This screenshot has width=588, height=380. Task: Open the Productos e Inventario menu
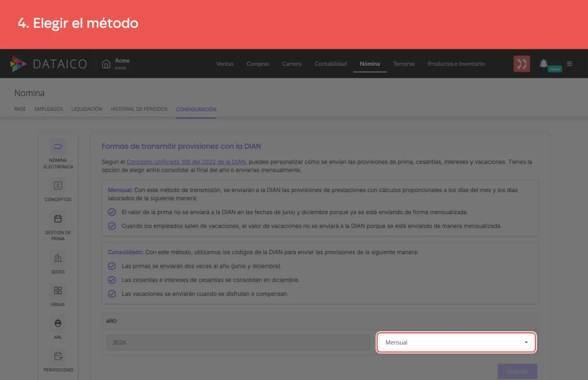456,64
